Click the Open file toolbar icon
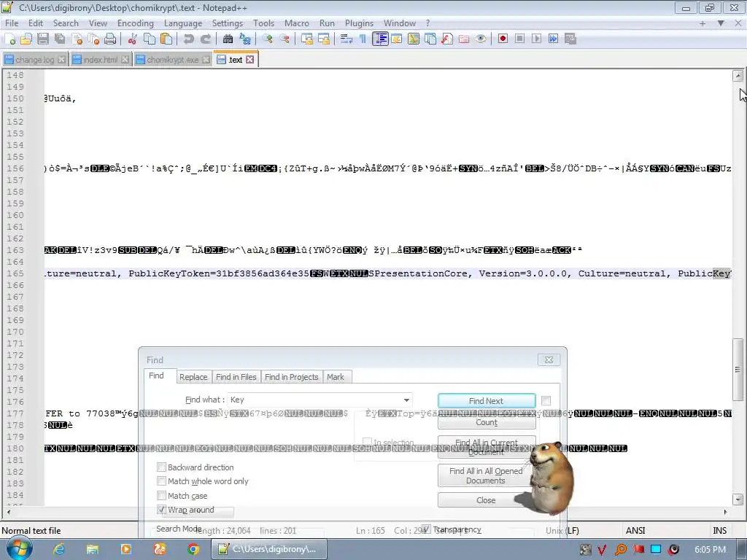Screen dimensions: 747x560 click(x=26, y=39)
